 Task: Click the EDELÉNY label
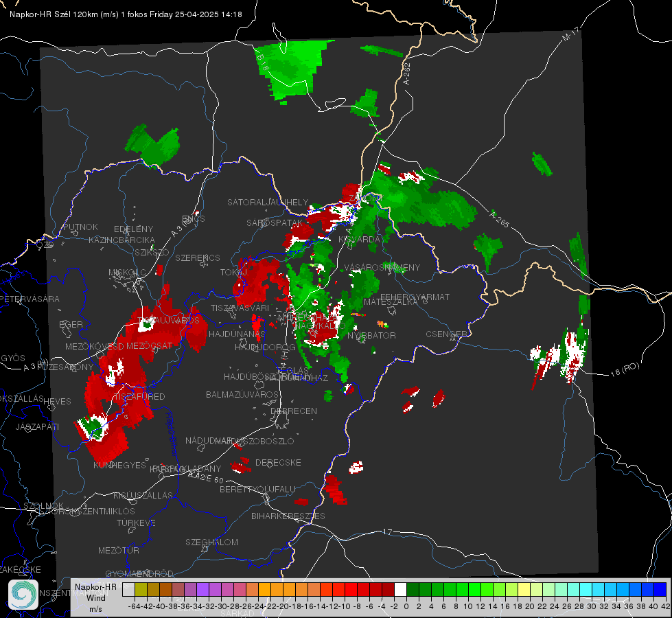[x=133, y=229]
